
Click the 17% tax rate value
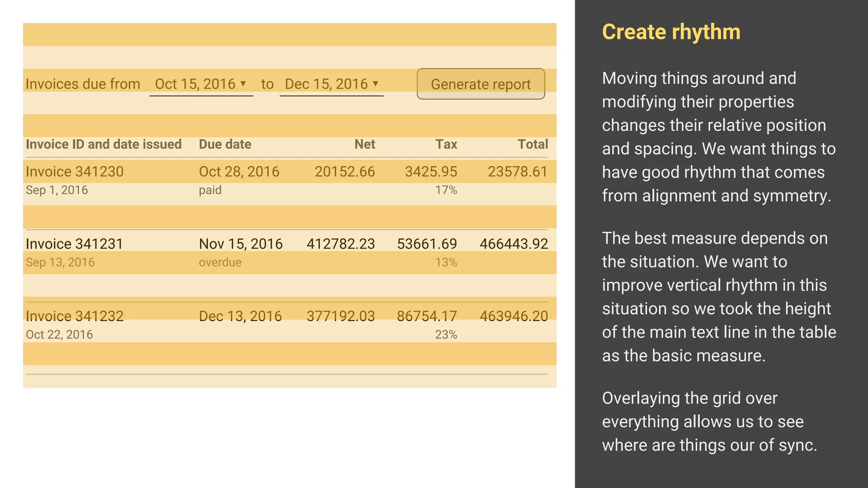(446, 190)
